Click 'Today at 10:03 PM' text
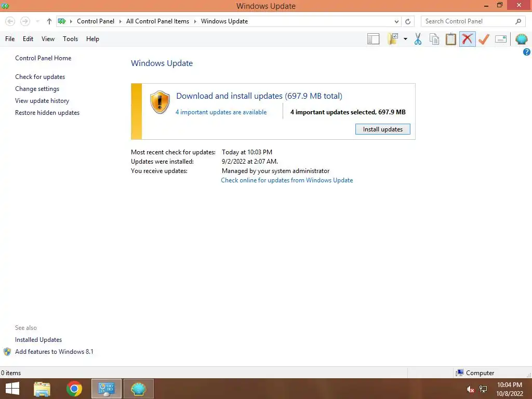The height and width of the screenshot is (399, 532). [x=247, y=152]
